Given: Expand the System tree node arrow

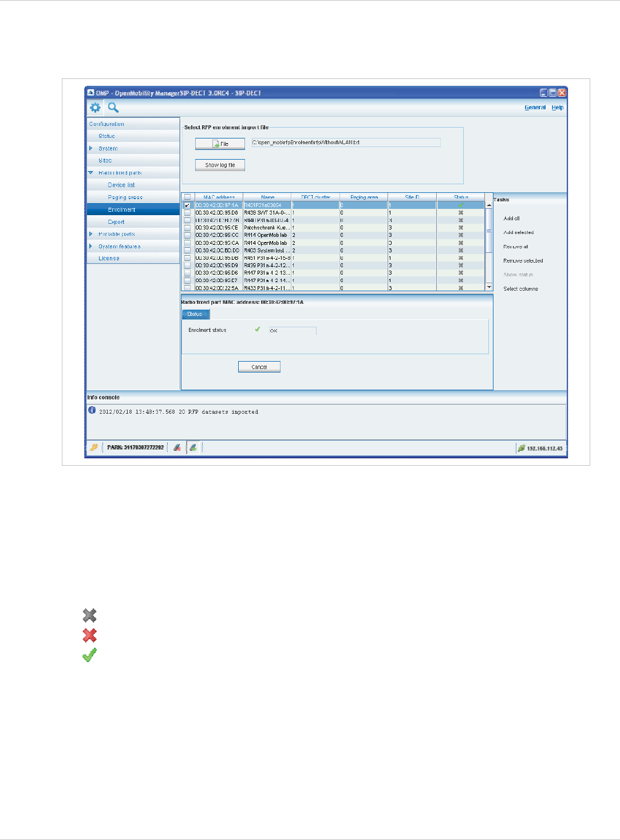Looking at the screenshot, I should 91,148.
